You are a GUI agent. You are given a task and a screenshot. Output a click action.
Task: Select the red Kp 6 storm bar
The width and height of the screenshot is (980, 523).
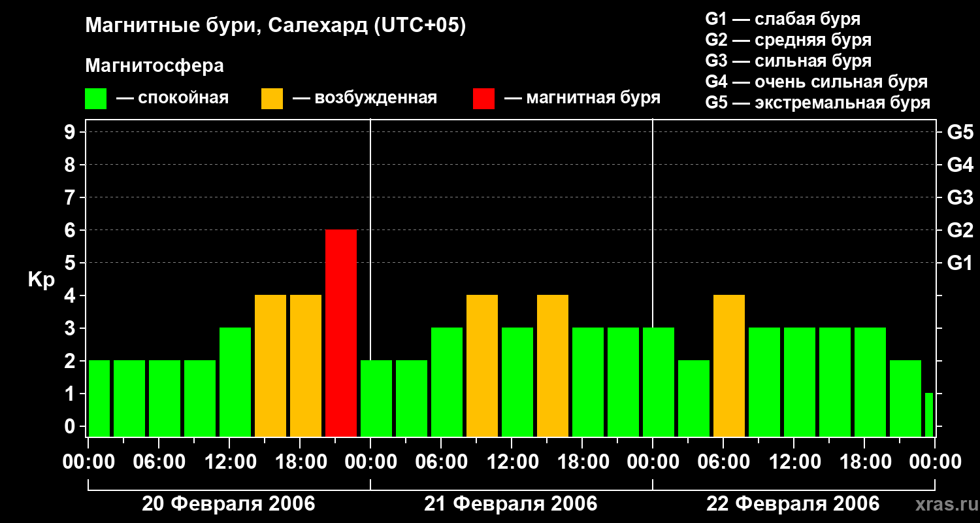tap(341, 333)
